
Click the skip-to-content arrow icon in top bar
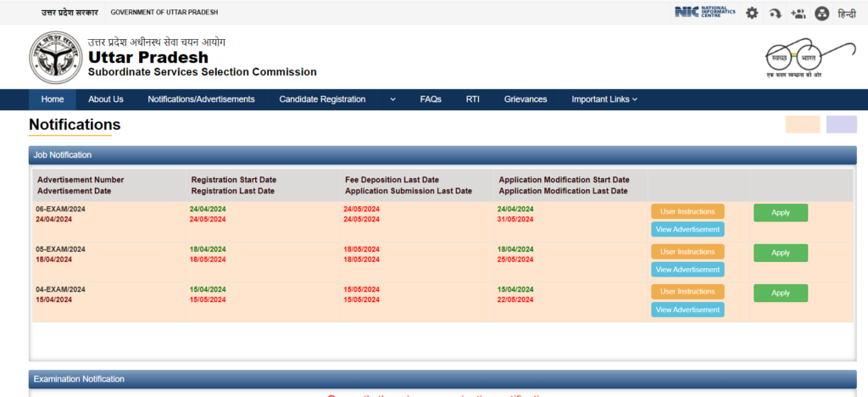[x=775, y=14]
